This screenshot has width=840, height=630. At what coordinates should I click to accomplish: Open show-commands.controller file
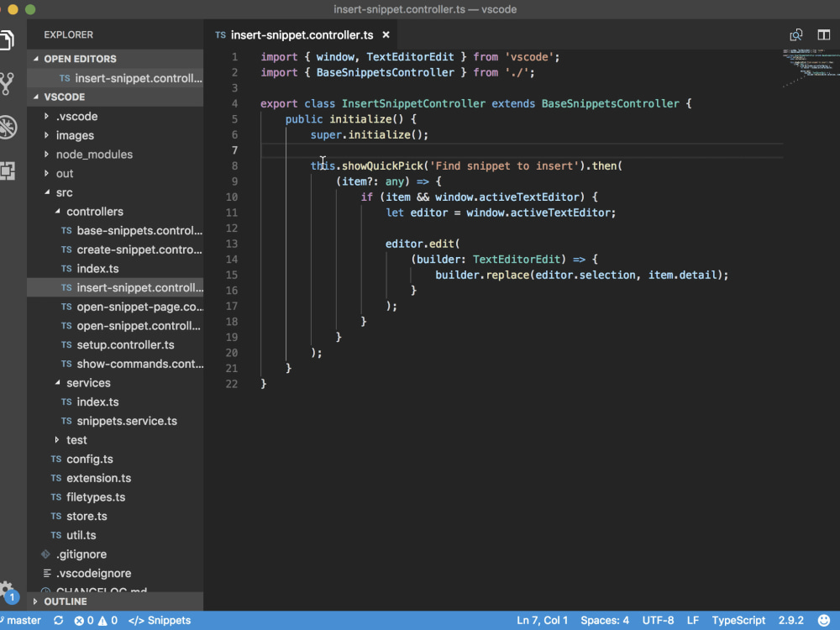pyautogui.click(x=115, y=364)
